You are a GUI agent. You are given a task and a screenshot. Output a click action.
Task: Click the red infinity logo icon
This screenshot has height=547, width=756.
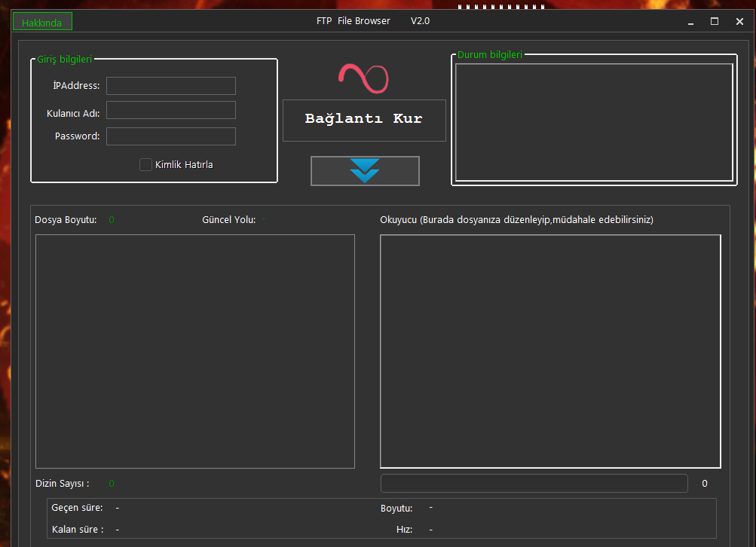363,78
